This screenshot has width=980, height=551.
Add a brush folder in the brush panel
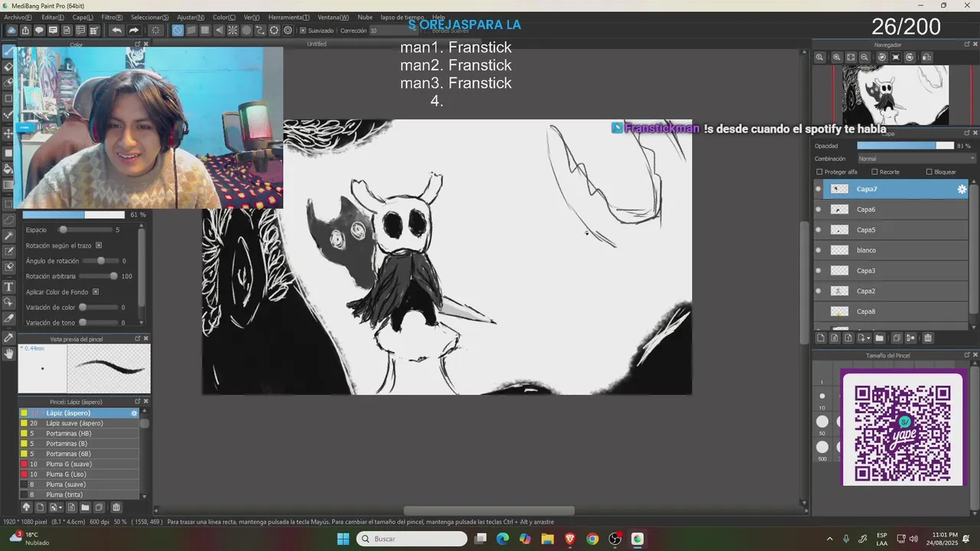click(85, 507)
